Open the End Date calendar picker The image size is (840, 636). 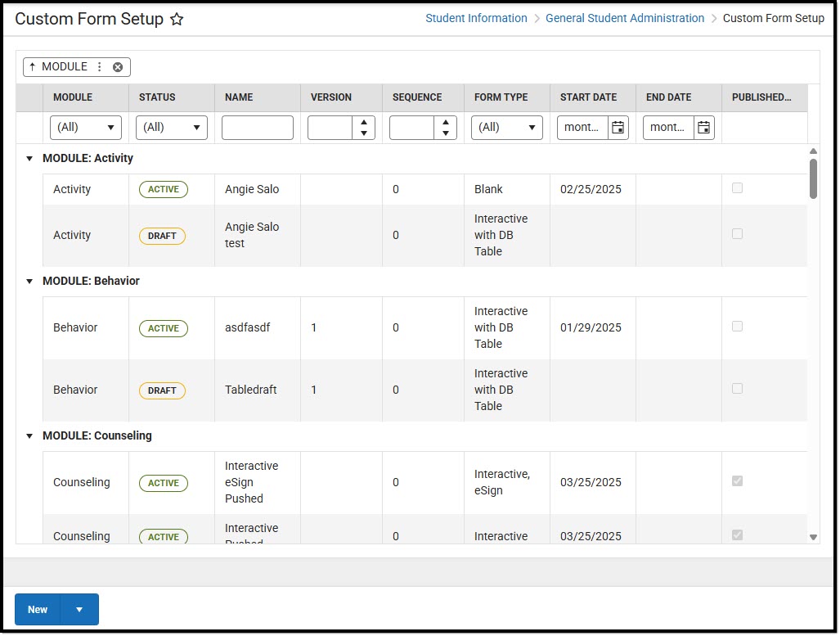pyautogui.click(x=703, y=128)
